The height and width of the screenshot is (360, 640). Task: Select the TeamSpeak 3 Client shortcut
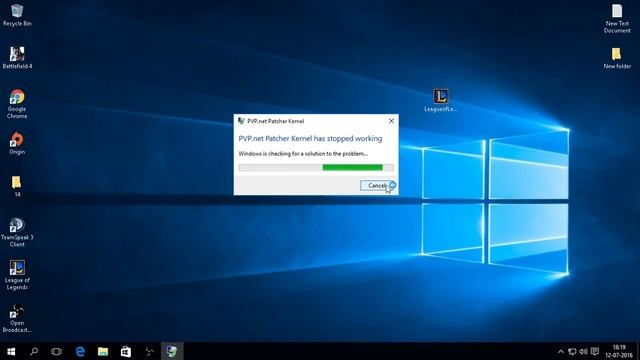pos(17,232)
